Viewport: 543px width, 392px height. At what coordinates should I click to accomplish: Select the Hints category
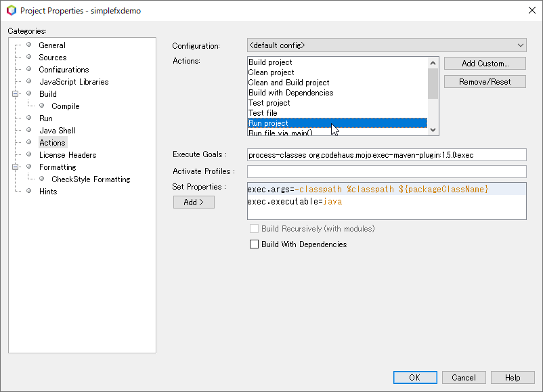tap(48, 192)
